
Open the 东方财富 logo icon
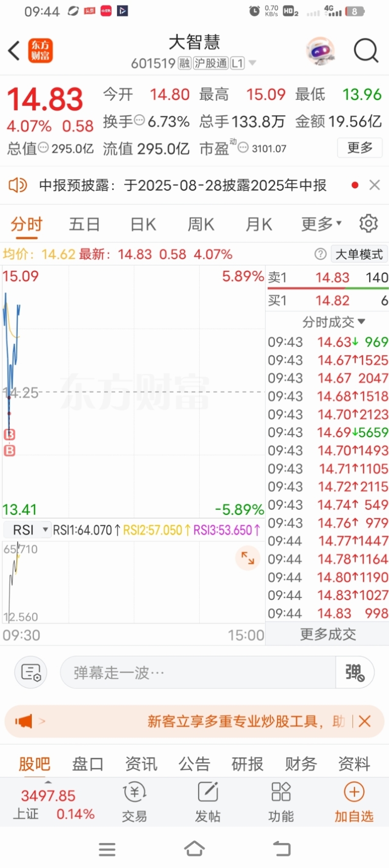coord(41,50)
